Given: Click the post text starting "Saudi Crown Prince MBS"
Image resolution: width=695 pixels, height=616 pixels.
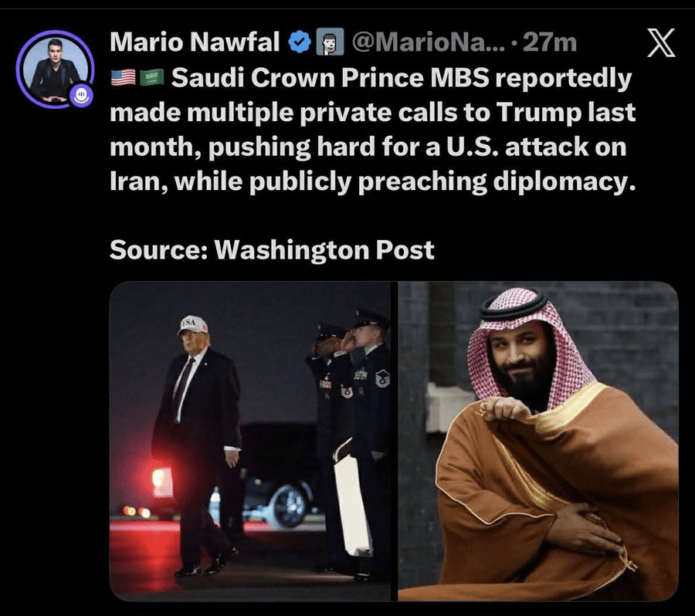Looking at the screenshot, I should [372, 130].
